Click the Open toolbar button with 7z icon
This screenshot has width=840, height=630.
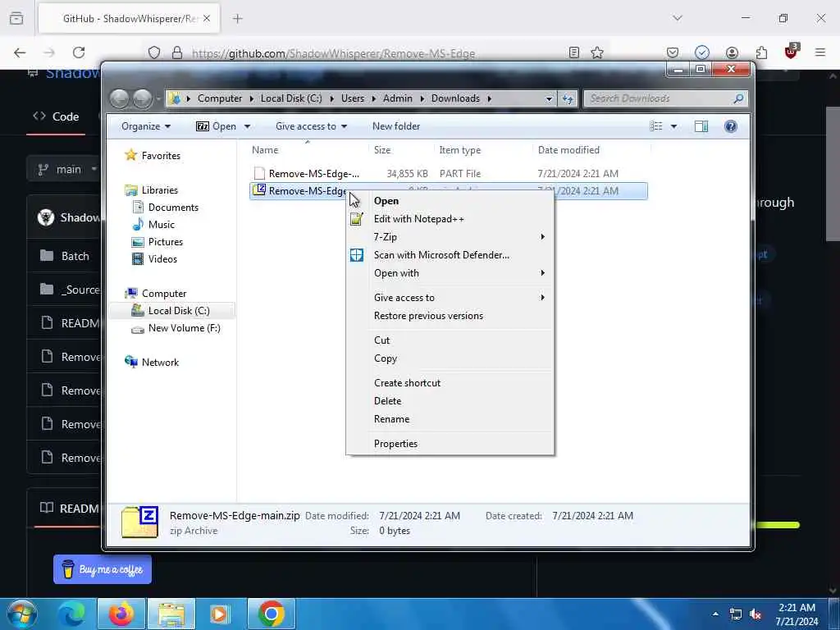click(x=217, y=126)
